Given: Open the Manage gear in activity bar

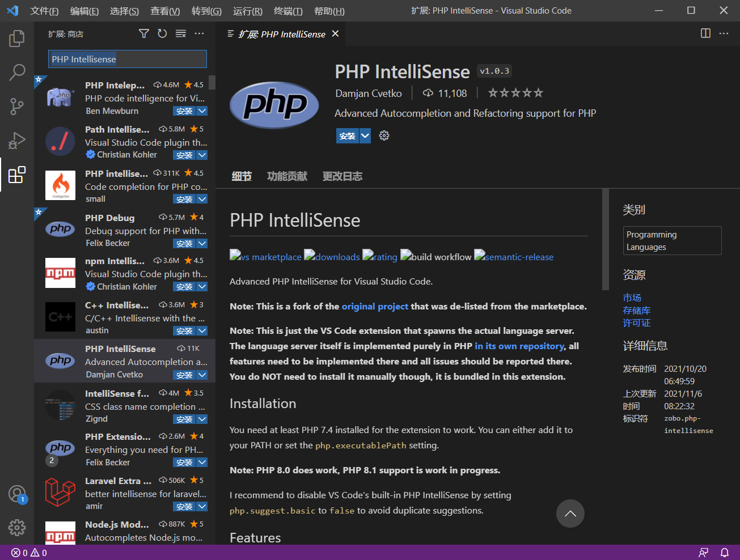Looking at the screenshot, I should click(17, 528).
